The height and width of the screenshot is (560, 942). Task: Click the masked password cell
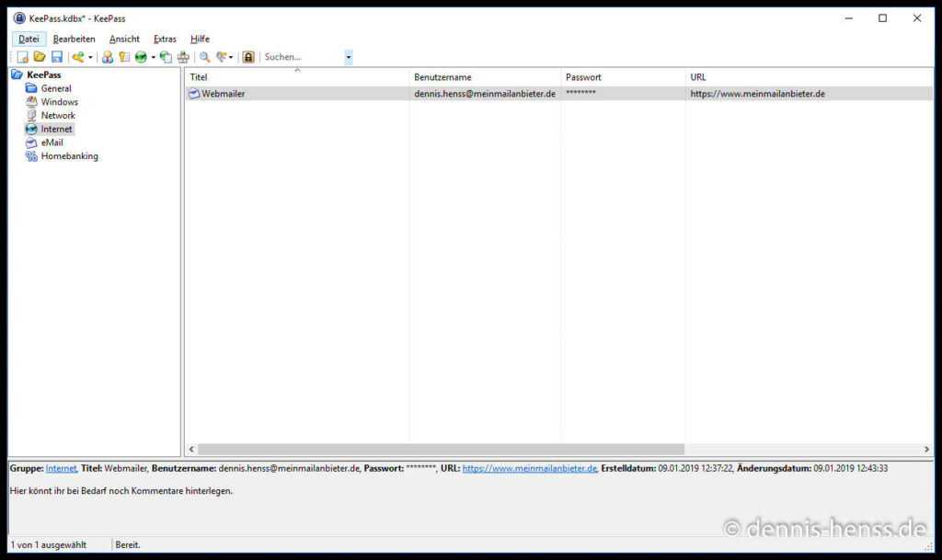pyautogui.click(x=581, y=93)
